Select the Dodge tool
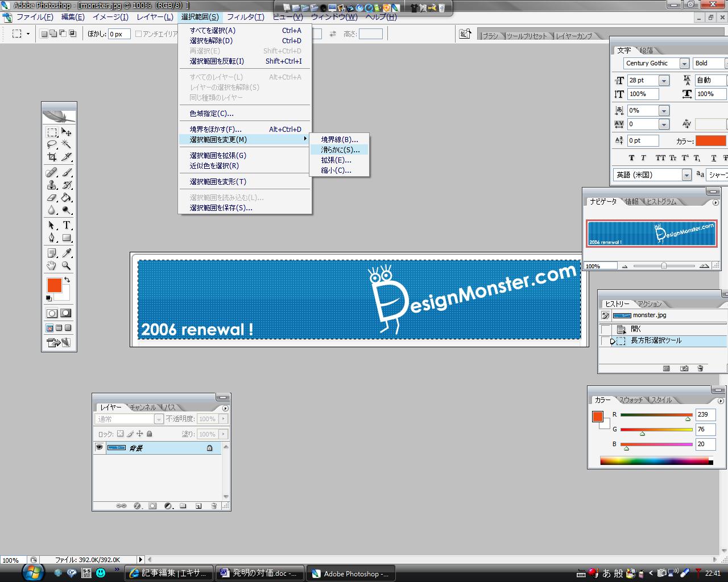 (67, 210)
